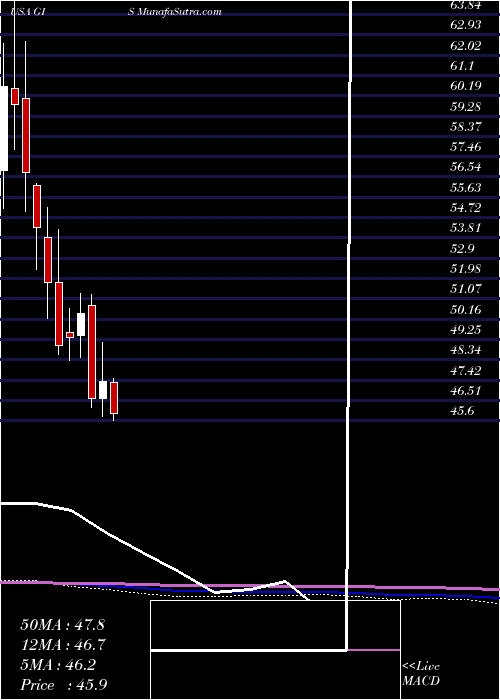The image size is (500, 700).
Task: Click the 49.25 price axis value
Action: point(466,330)
